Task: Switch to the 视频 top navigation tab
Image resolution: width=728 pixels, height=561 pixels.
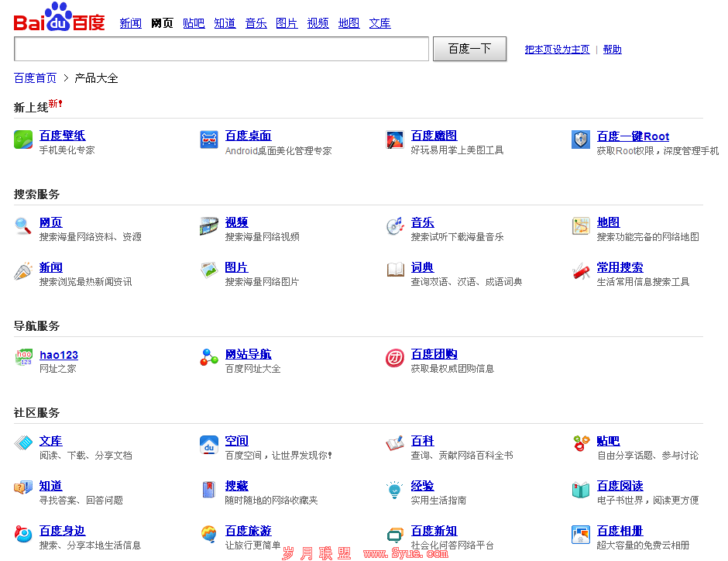Action: 318,23
